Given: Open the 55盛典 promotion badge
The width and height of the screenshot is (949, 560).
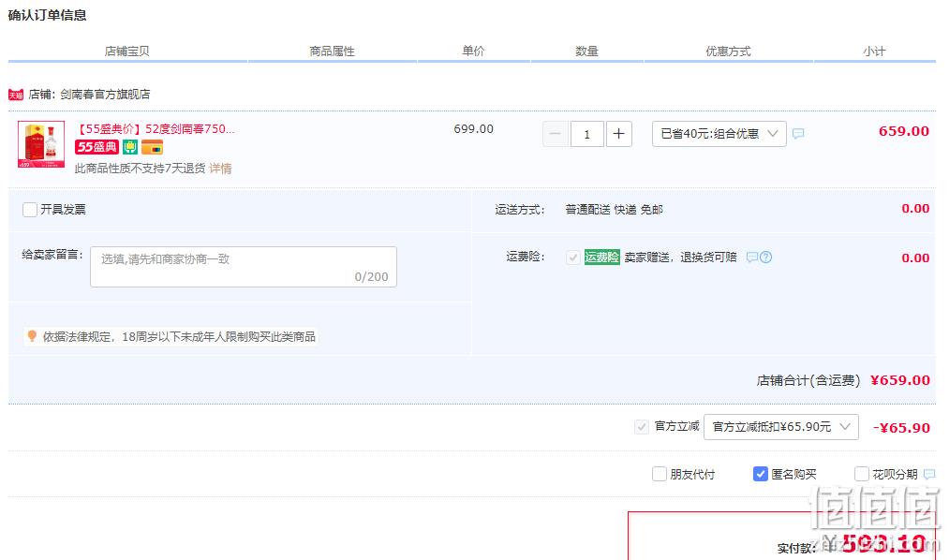Looking at the screenshot, I should (x=96, y=147).
